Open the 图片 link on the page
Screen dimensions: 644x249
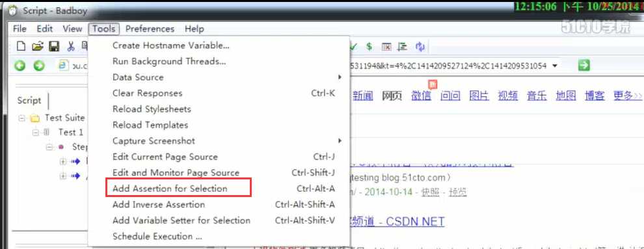coord(479,96)
